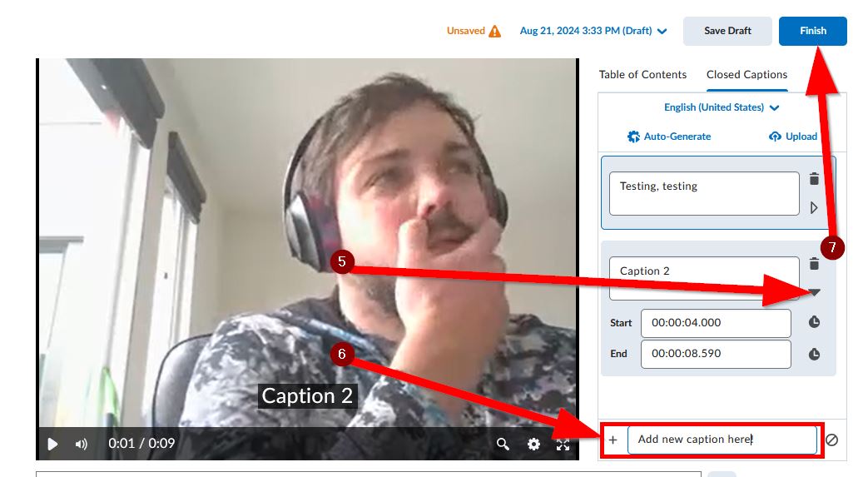Delete the "Testing, testing" caption
The width and height of the screenshot is (868, 477).
click(814, 179)
